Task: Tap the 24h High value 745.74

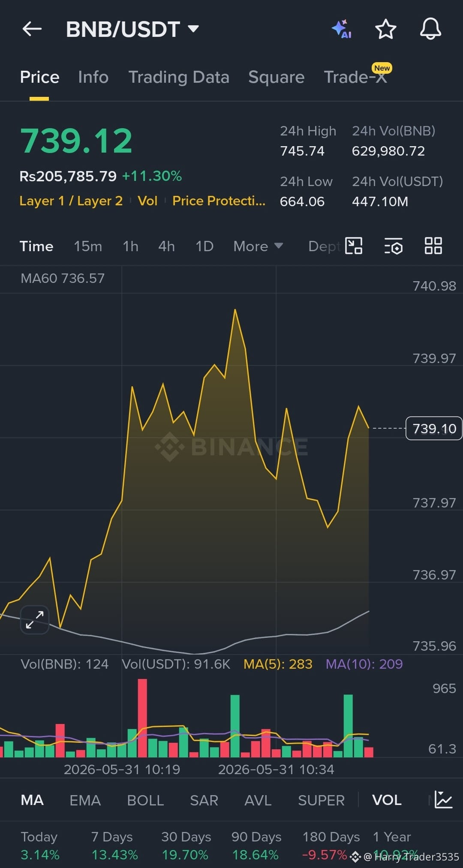Action: tap(302, 151)
